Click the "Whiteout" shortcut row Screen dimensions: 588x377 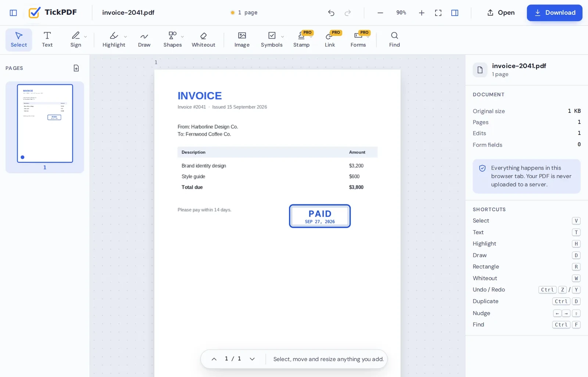(526, 278)
